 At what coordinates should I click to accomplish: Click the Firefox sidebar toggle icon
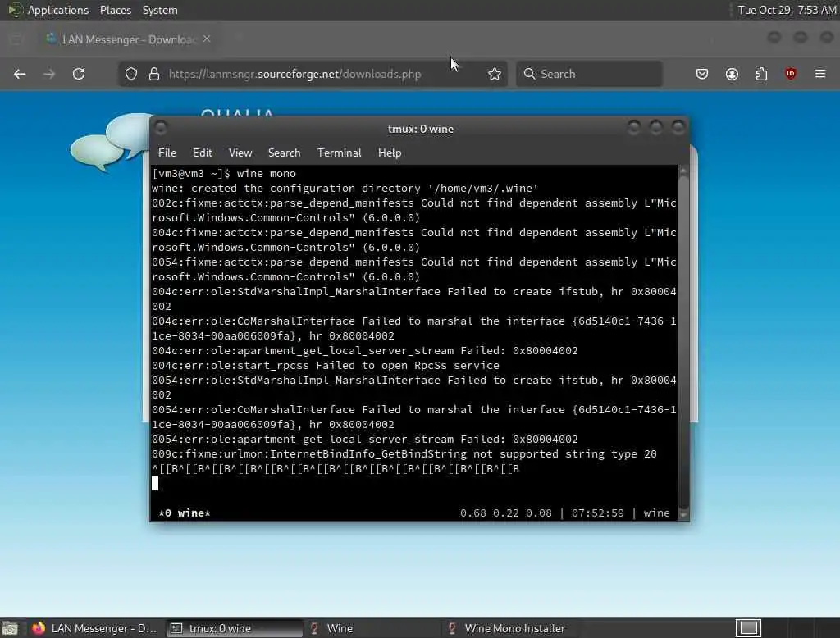16,39
